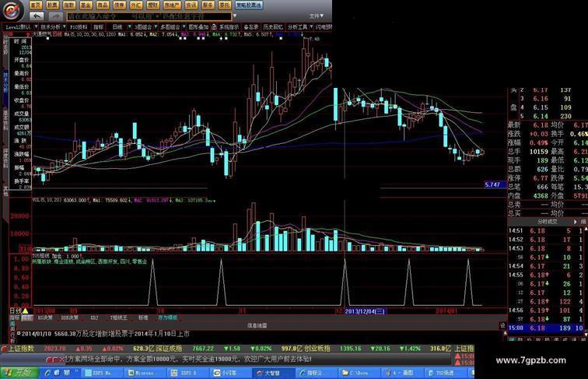This screenshot has width=588, height=379.
Task: Switch to C:\Docu folder taskbar window
Action: tap(359, 373)
